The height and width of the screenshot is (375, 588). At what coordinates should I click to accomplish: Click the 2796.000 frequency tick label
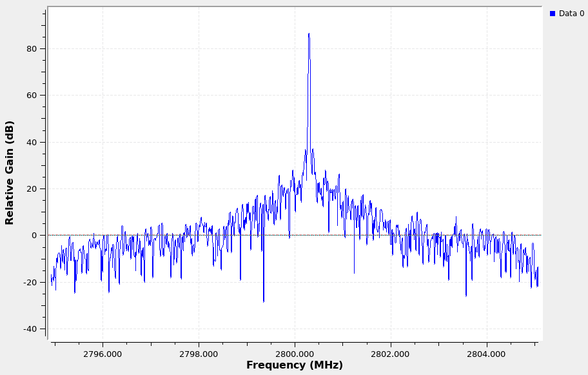103,354
